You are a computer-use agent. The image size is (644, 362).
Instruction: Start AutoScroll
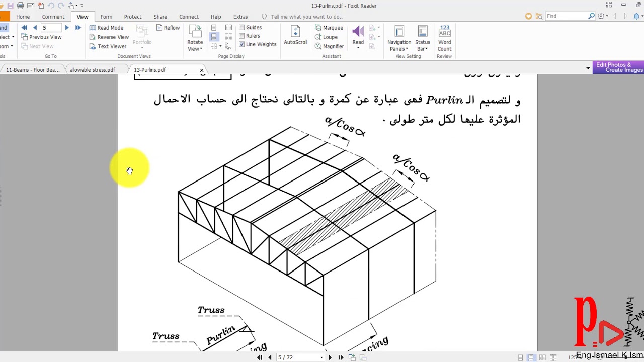click(295, 36)
